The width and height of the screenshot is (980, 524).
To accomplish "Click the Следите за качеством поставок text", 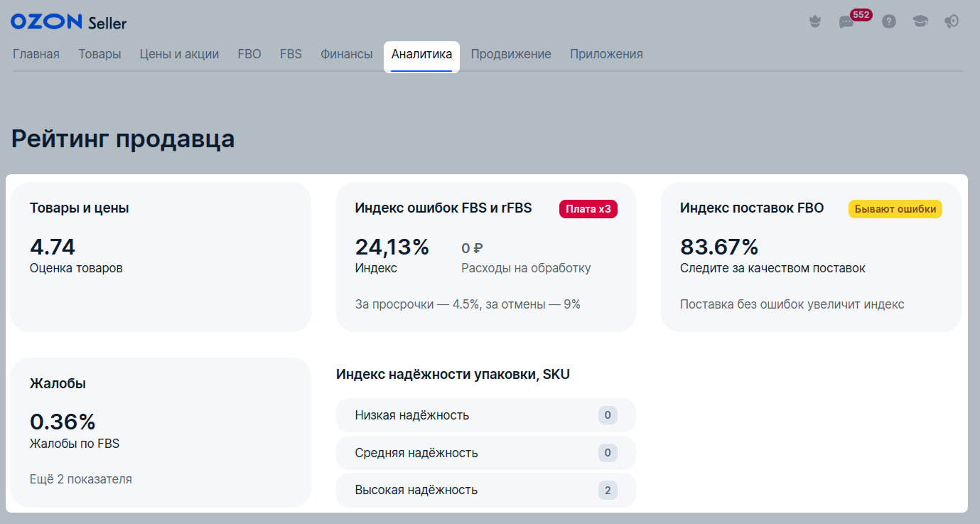I will (x=772, y=268).
